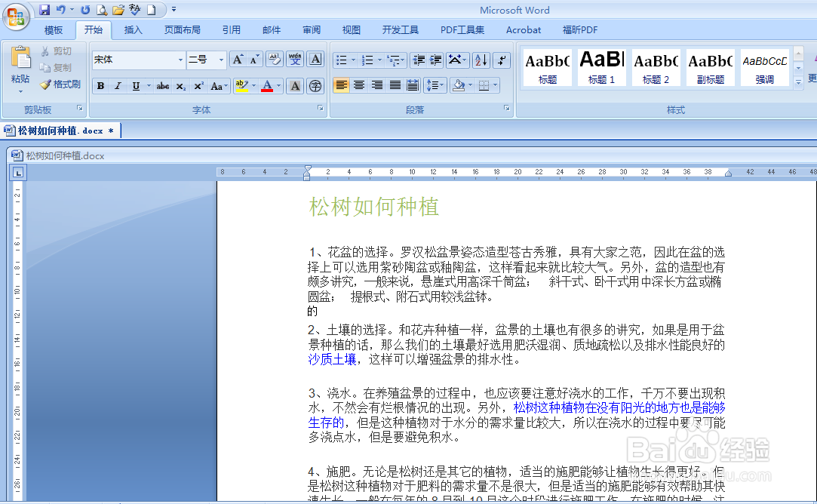Viewport: 817px width, 504px height.
Task: Open the 审阅 ribbon tab
Action: pyautogui.click(x=312, y=30)
